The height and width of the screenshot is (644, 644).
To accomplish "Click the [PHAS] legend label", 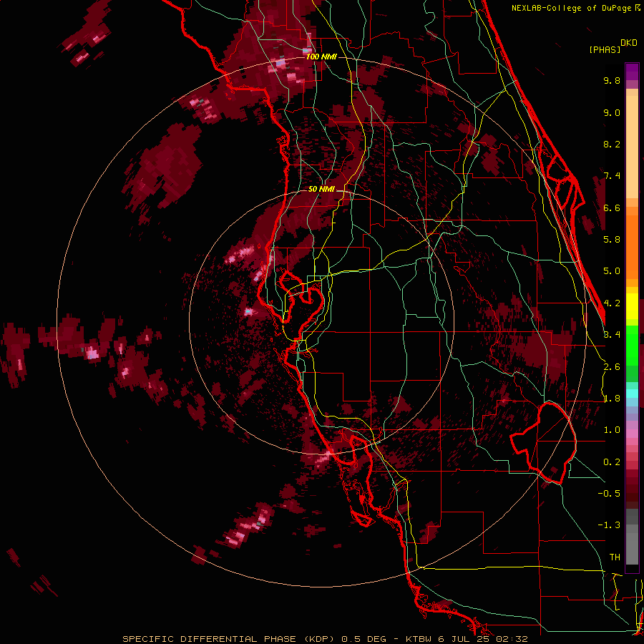I will click(x=605, y=49).
